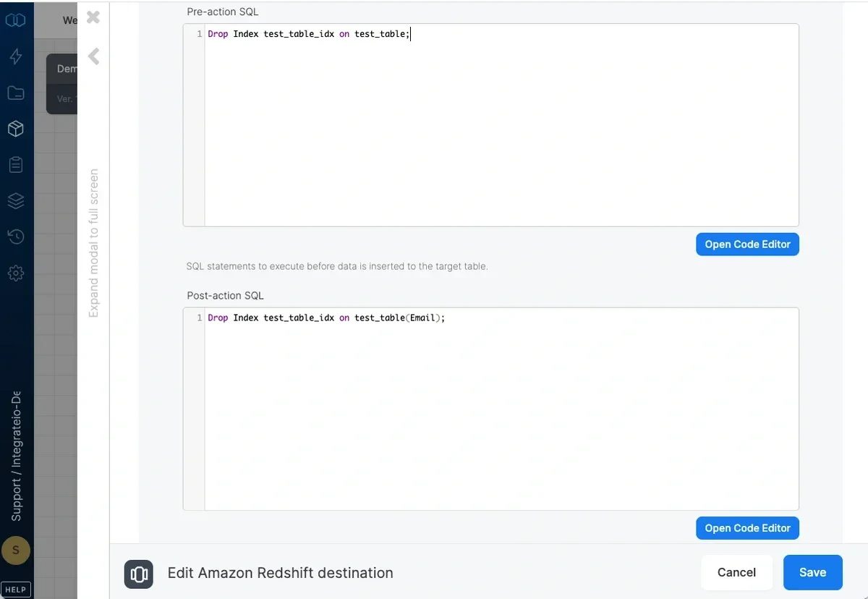Select the stacked layers icon in the sidebar
The height and width of the screenshot is (599, 868).
[x=16, y=200]
